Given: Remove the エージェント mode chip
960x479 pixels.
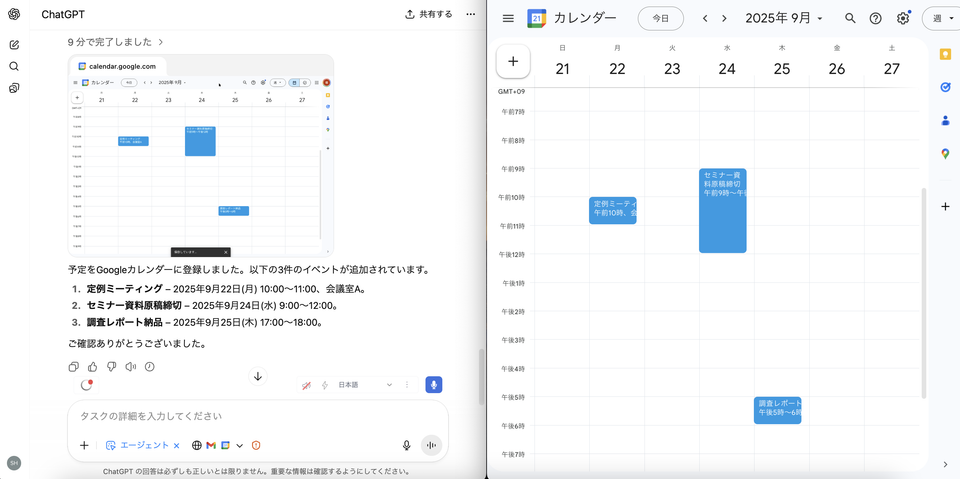Looking at the screenshot, I should 177,446.
